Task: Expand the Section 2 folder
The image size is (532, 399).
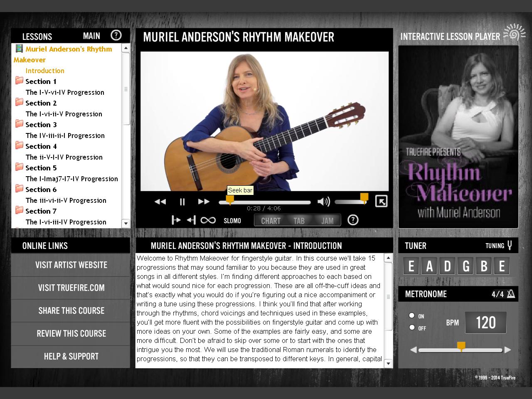Action: point(19,102)
